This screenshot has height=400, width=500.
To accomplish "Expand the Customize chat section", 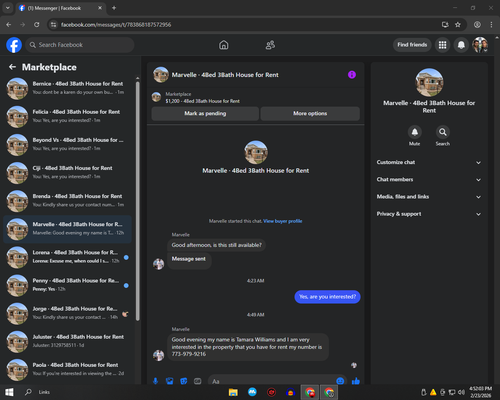I will (429, 162).
